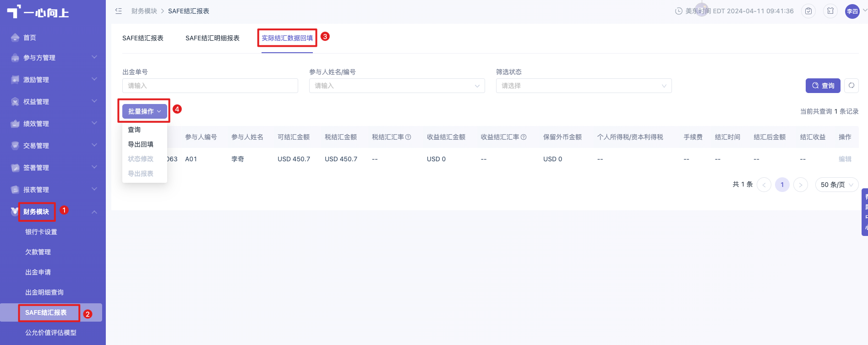Click the help icon next to 收益结汇汇率

[524, 137]
